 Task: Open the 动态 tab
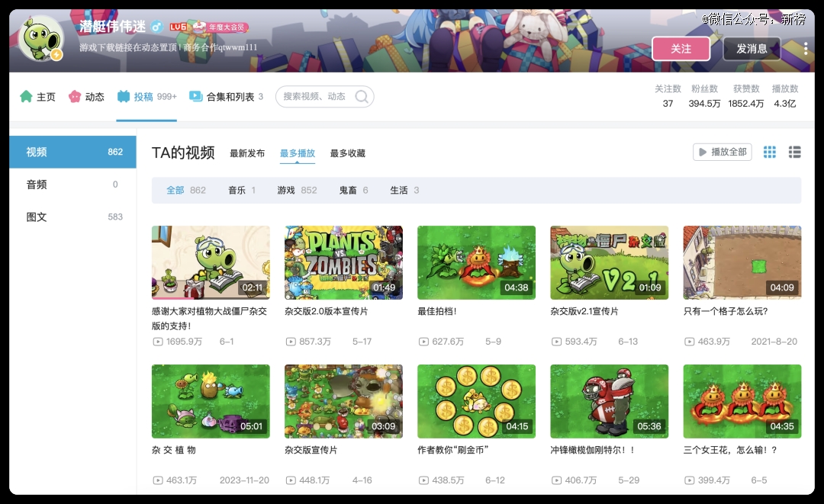pos(86,97)
